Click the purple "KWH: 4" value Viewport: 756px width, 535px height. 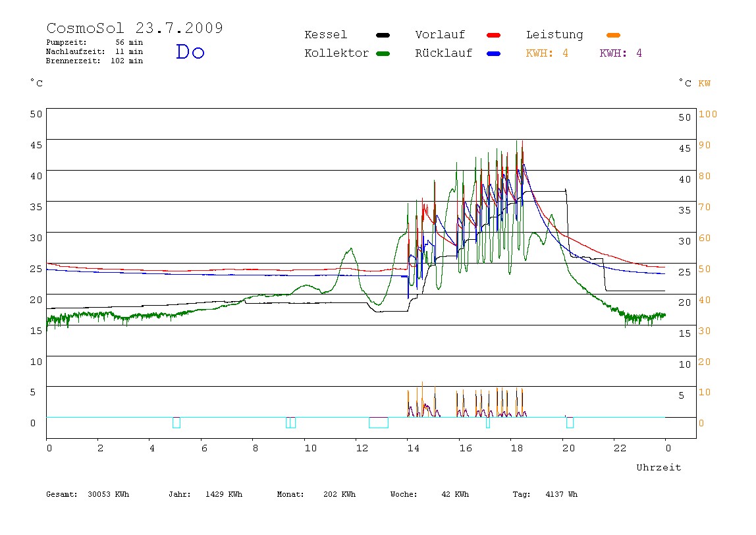pos(620,53)
